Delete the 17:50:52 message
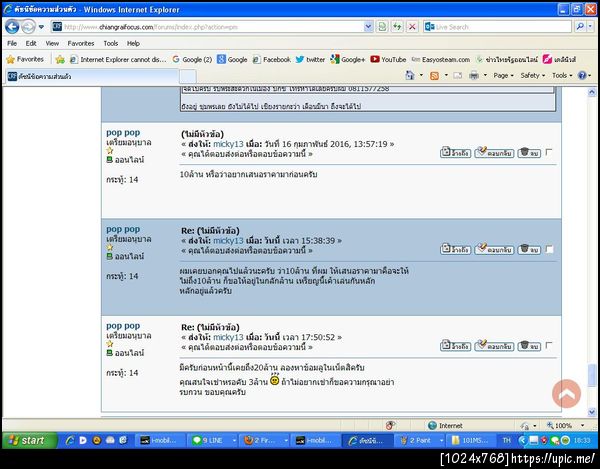600x469 pixels. (x=529, y=346)
